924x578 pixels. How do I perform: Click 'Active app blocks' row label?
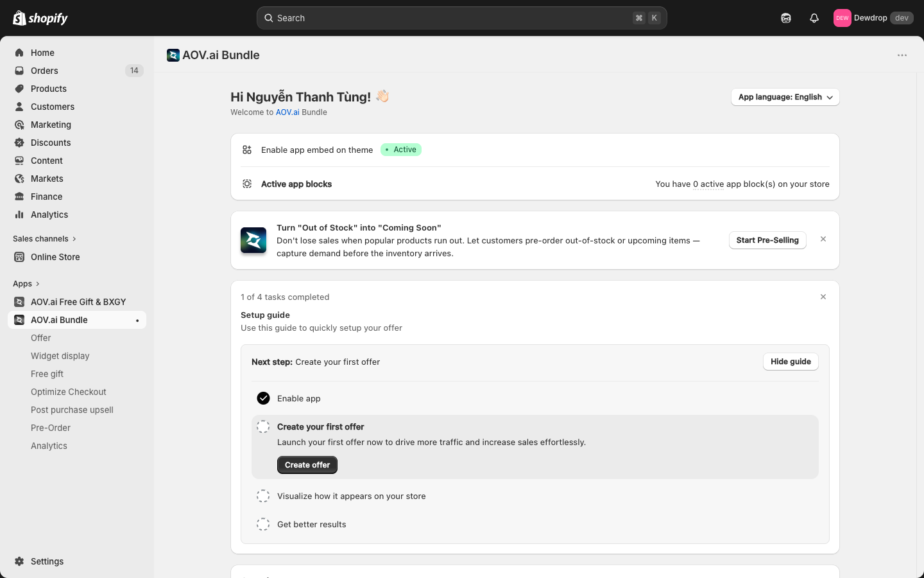[x=296, y=184]
